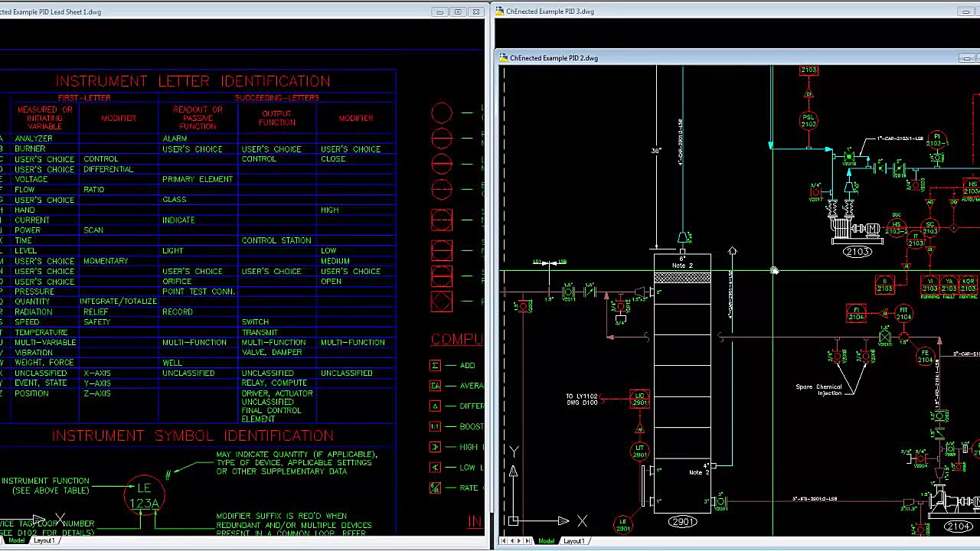The width and height of the screenshot is (980, 551).
Task: Click the 'Spare Chemical Injection' label
Action: coord(818,390)
